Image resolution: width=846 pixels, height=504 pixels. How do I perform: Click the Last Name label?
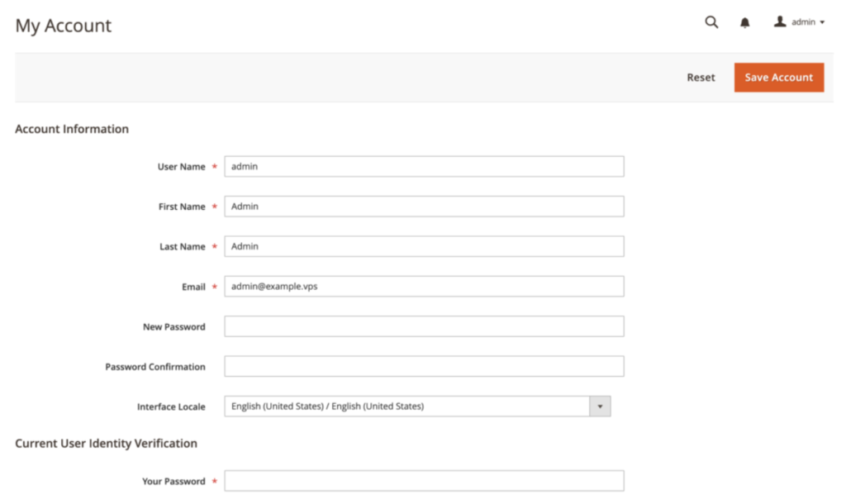[183, 246]
